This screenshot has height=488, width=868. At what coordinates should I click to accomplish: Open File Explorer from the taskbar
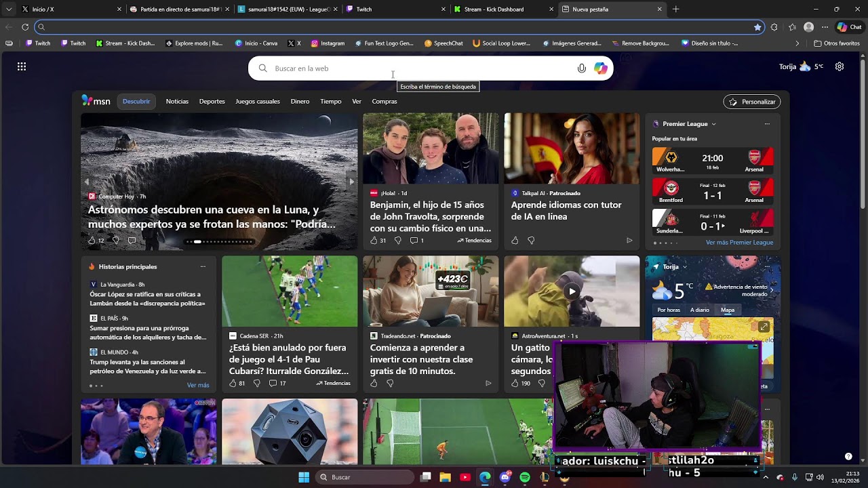tap(446, 477)
